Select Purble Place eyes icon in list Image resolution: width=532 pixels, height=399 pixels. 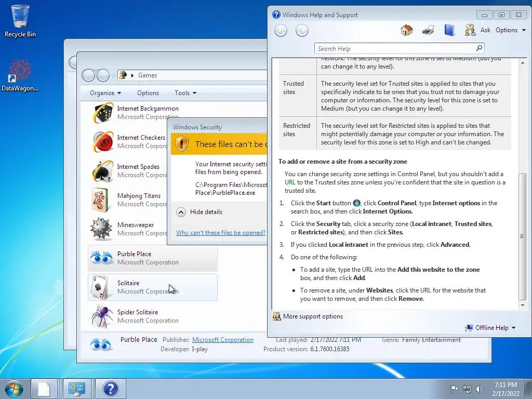tap(101, 258)
